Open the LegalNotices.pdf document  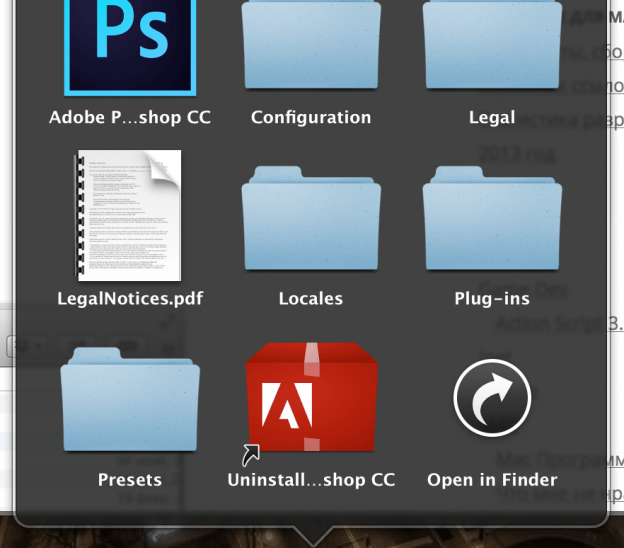[128, 215]
